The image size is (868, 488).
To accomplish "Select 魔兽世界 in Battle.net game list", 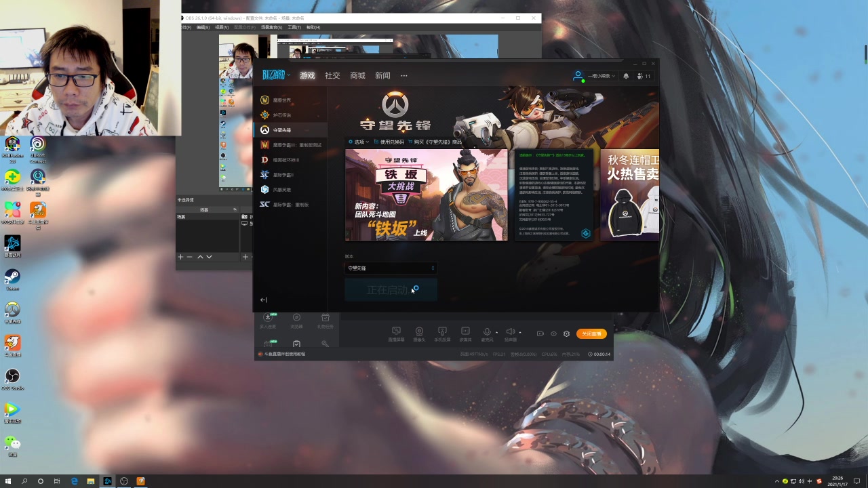I will click(290, 100).
